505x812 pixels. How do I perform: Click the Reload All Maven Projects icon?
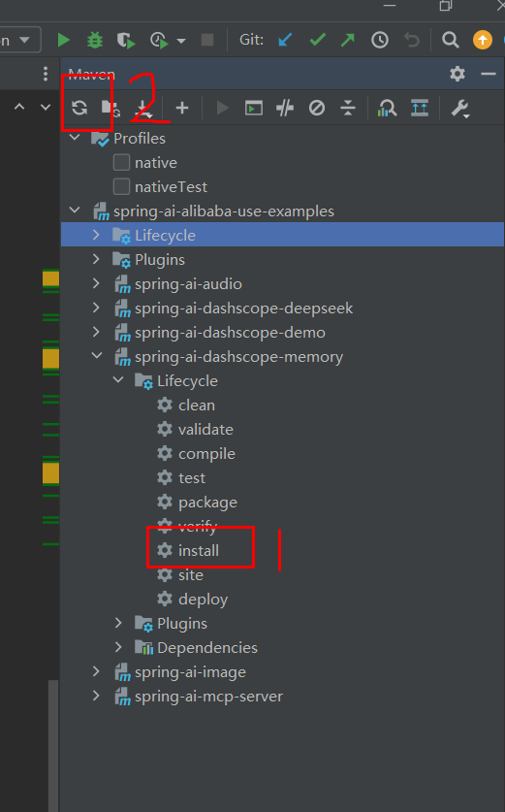point(79,108)
